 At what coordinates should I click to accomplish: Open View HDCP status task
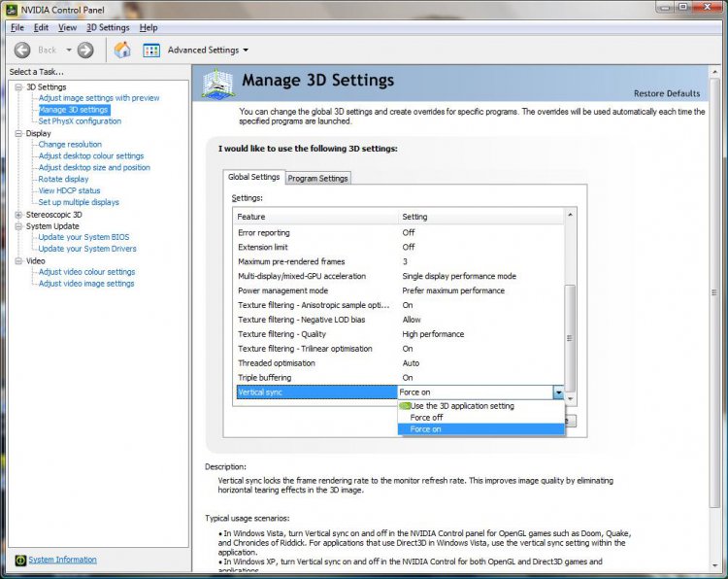69,190
